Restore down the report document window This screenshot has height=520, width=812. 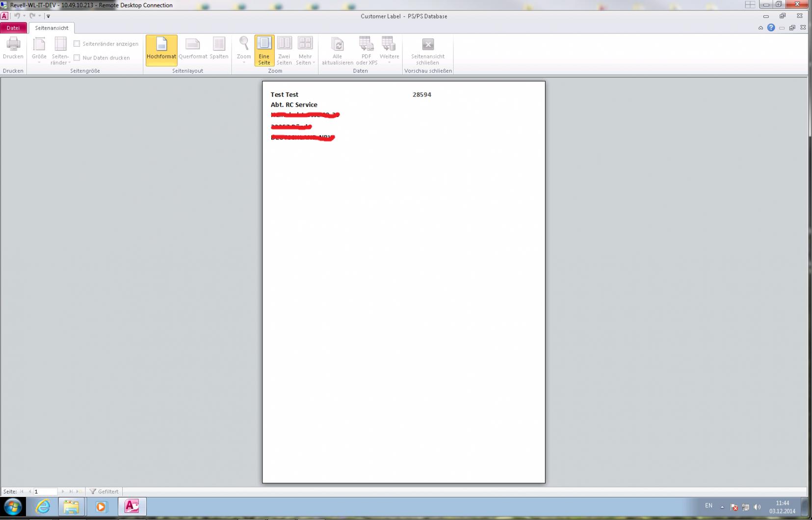coord(792,28)
